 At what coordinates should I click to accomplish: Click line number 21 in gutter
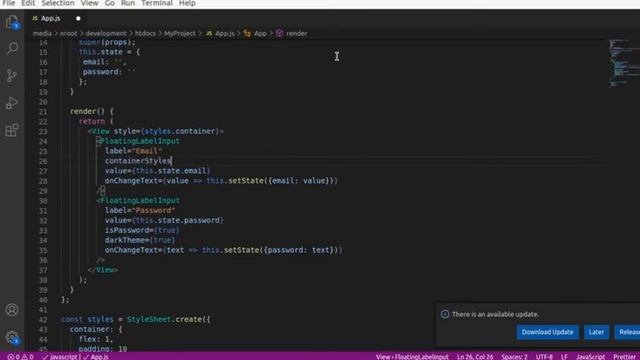[x=43, y=111]
